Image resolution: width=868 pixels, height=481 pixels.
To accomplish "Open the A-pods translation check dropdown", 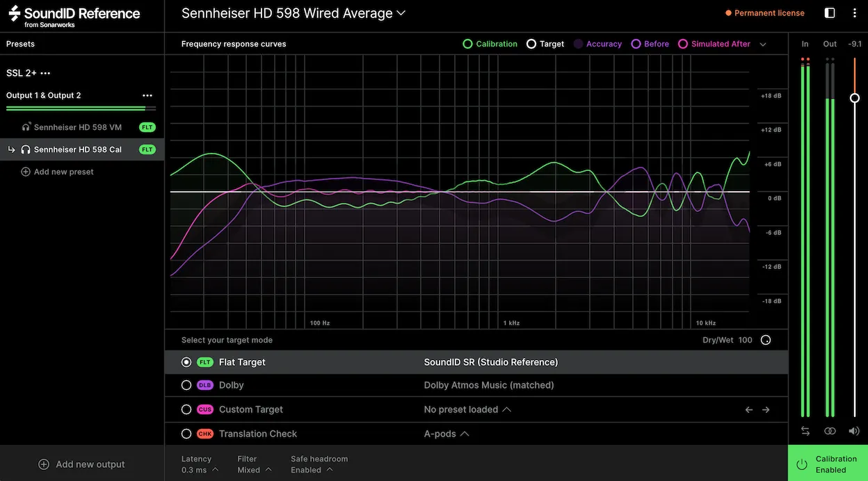I will 446,434.
